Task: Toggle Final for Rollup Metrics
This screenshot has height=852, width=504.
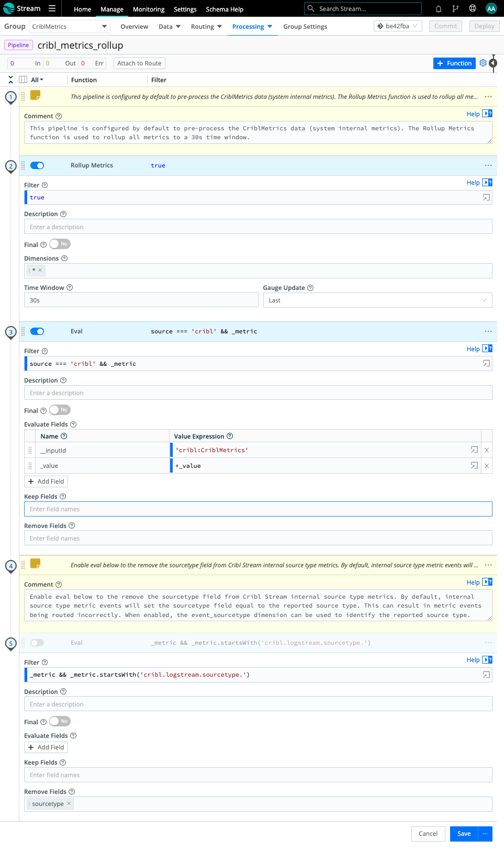Action: 60,244
